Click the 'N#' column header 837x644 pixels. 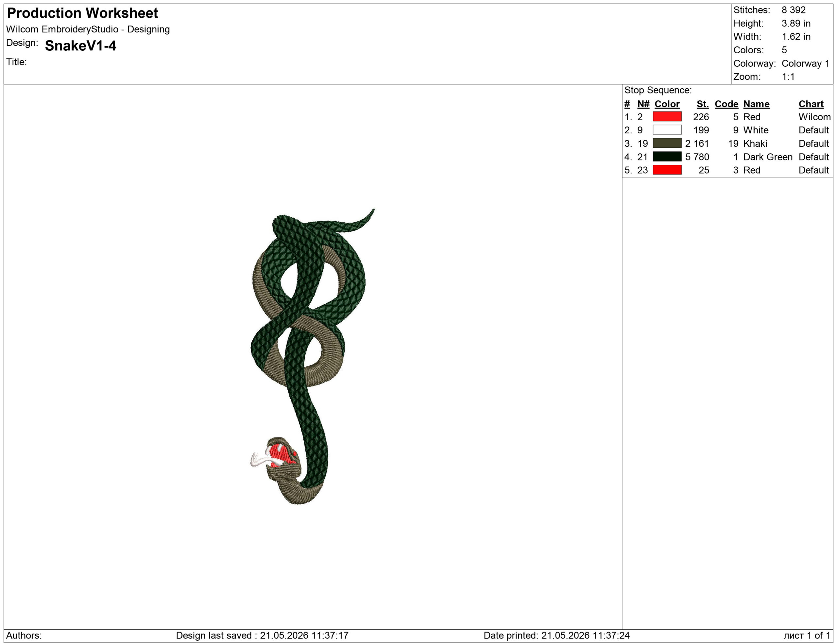click(x=643, y=104)
